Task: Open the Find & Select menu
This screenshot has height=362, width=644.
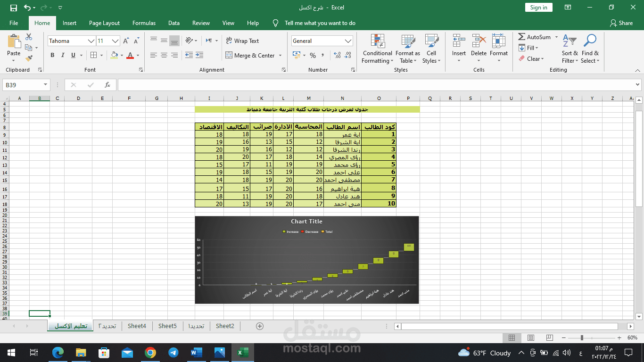Action: coord(590,49)
